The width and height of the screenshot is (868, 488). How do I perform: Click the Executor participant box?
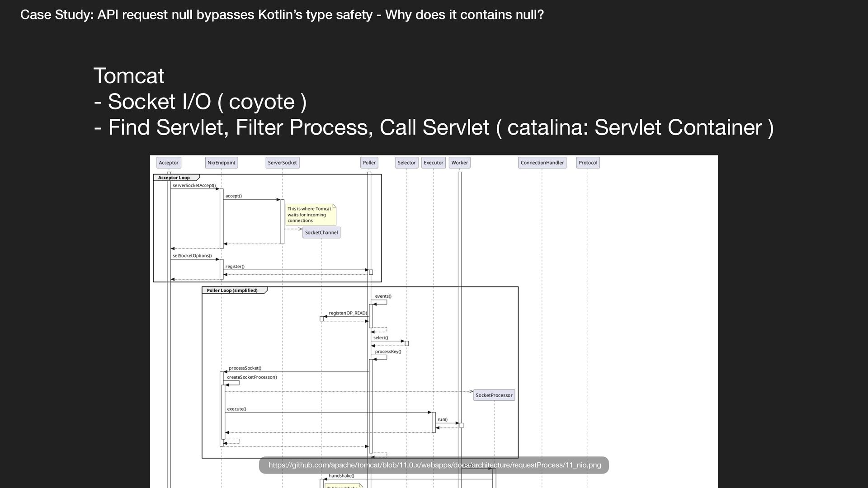pyautogui.click(x=433, y=163)
